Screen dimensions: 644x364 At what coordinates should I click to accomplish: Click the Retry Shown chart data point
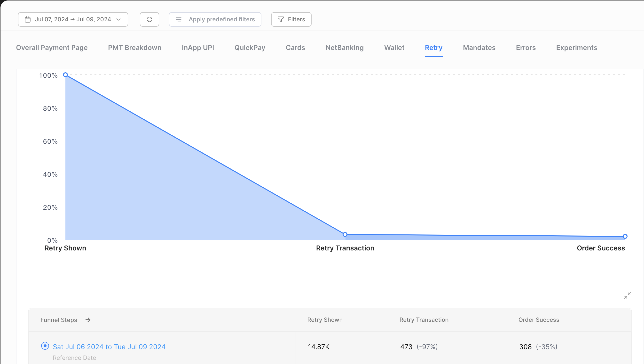click(65, 75)
